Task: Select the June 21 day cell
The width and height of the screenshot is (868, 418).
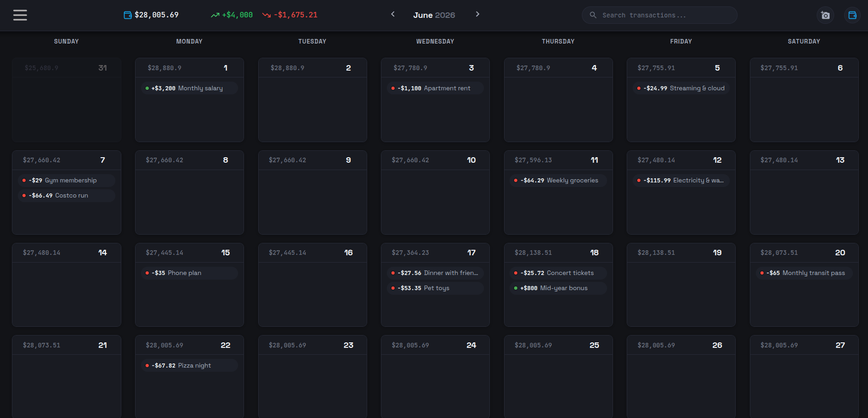Action: (x=66, y=377)
